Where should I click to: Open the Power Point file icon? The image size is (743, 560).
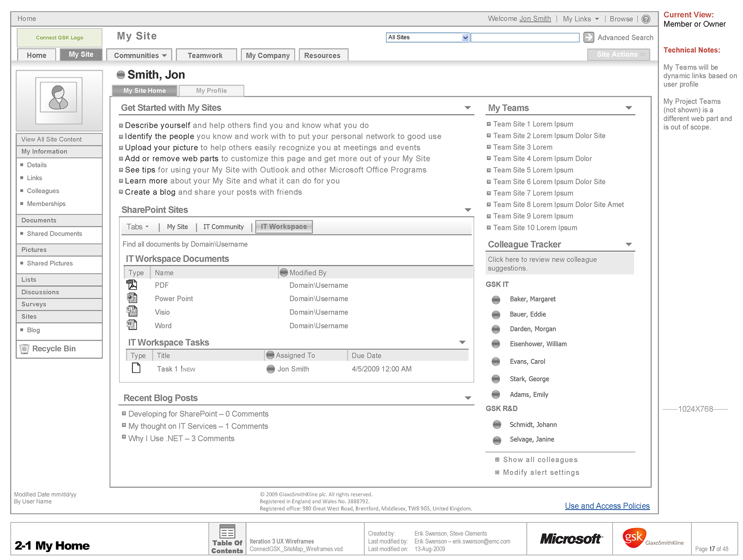coord(132,298)
